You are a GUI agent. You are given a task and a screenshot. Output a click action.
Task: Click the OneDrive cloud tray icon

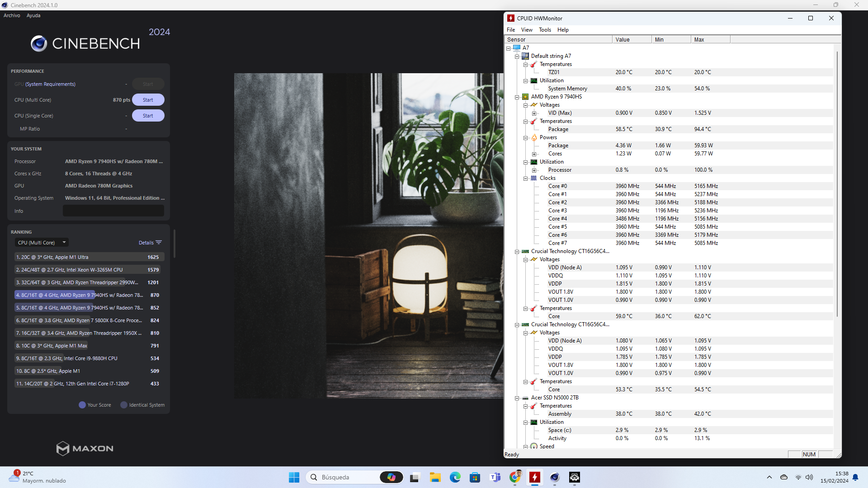tap(784, 477)
